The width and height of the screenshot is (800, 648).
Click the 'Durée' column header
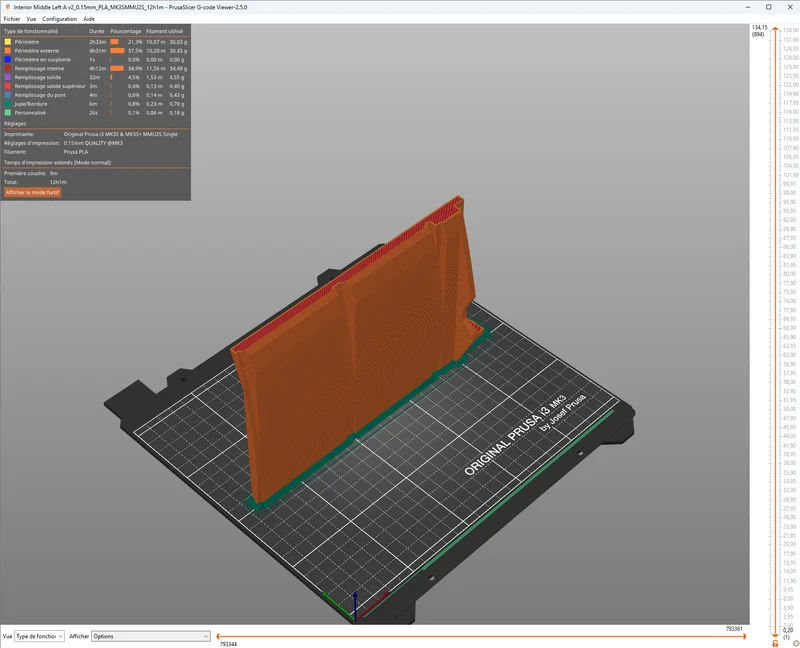[96, 31]
